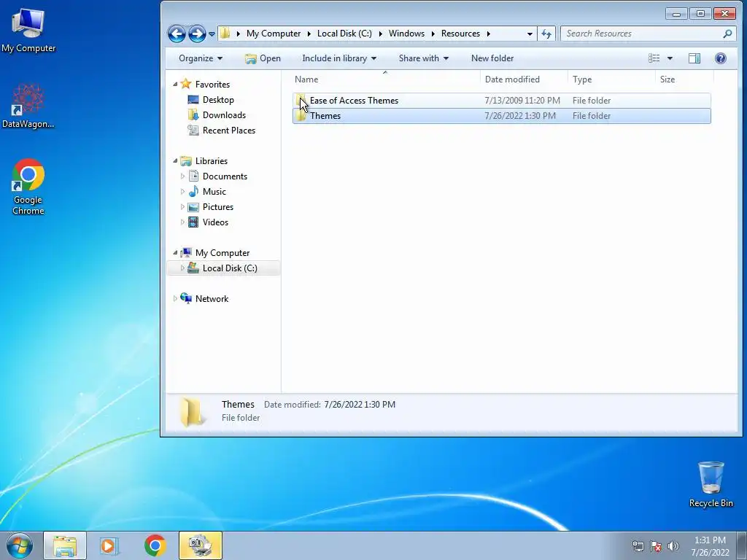
Task: Select Resources in the address breadcrumb
Action: point(460,34)
